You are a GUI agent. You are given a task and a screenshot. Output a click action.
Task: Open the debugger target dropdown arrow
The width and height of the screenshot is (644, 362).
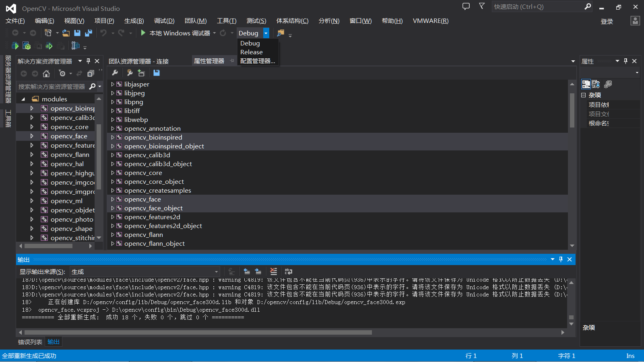pos(214,33)
